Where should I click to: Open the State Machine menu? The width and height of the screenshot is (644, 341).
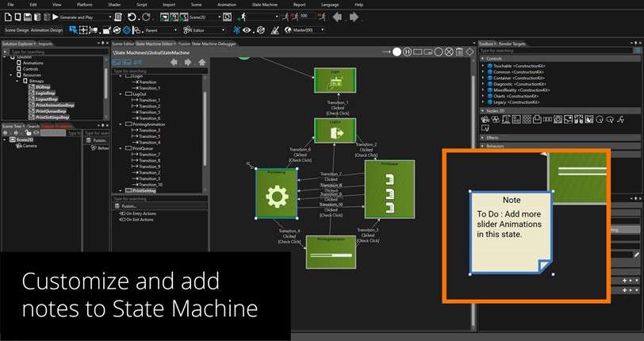coord(266,4)
